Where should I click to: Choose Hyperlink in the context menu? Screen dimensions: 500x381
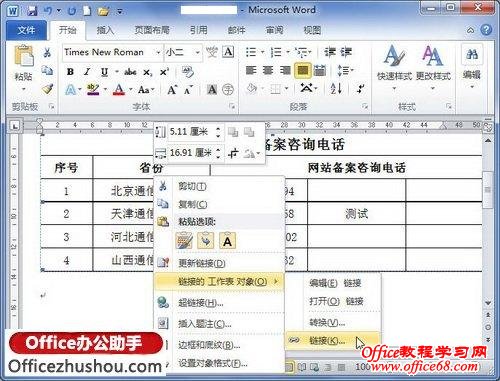pyautogui.click(x=219, y=303)
